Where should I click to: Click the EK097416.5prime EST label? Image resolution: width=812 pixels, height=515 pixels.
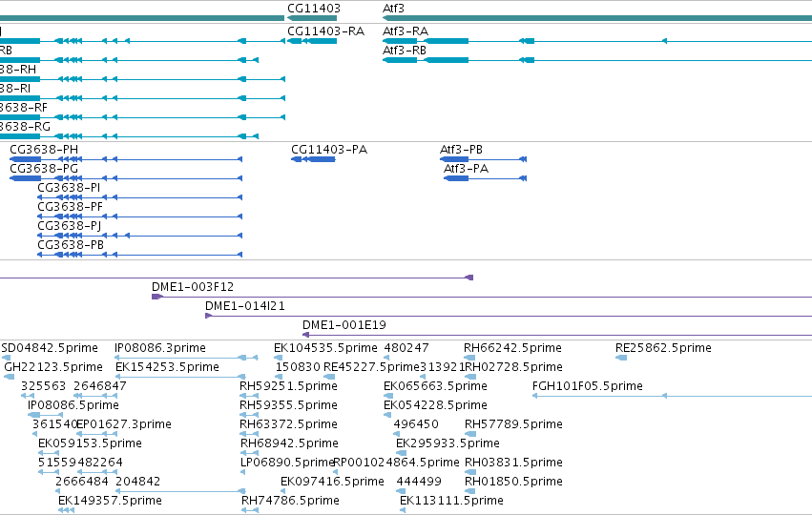coord(332,482)
